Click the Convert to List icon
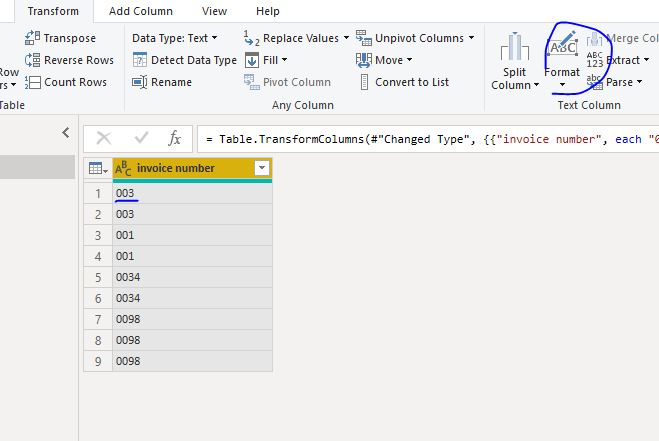The width and height of the screenshot is (659, 441). (364, 82)
